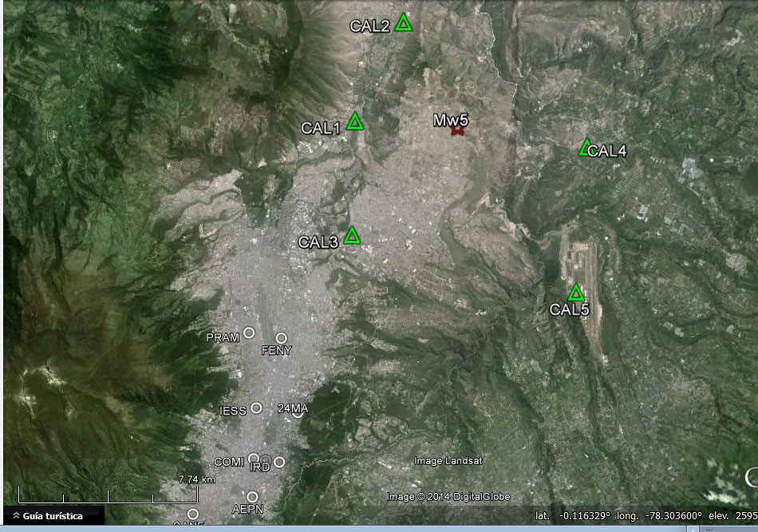The image size is (758, 532).
Task: Click the FENY white circle placemark
Action: 282,337
